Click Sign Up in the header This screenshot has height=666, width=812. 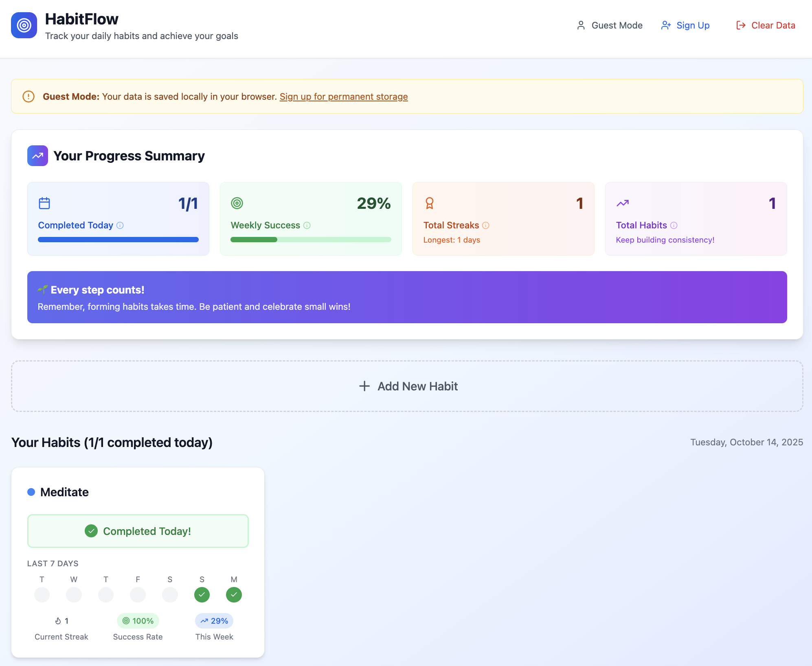(685, 25)
